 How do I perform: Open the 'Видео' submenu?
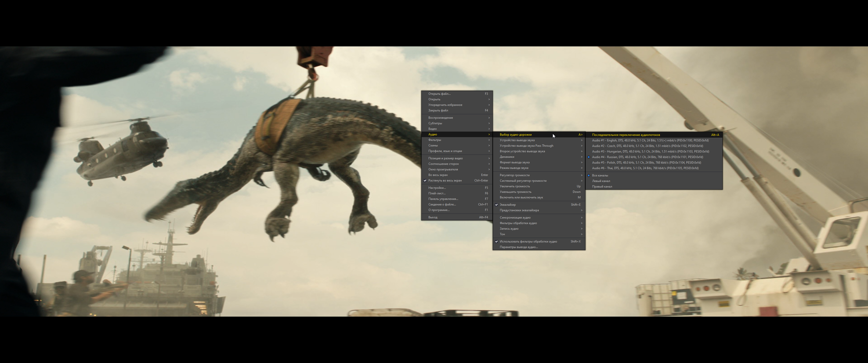pos(457,129)
